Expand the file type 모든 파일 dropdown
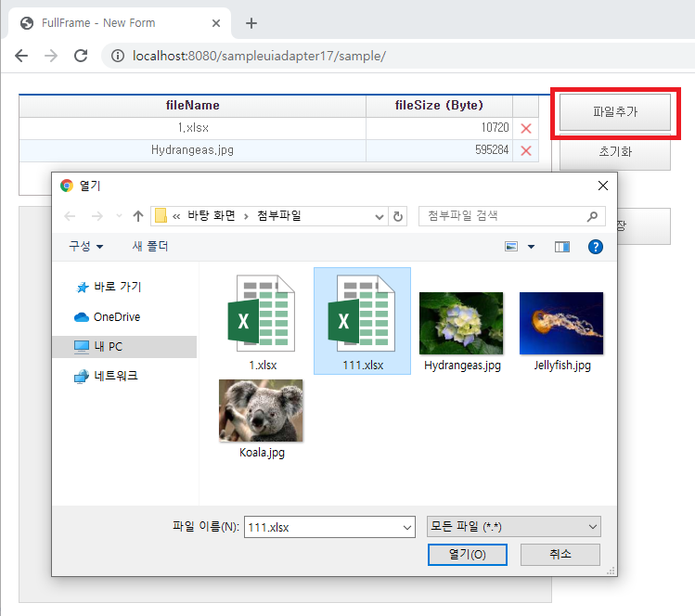Image resolution: width=695 pixels, height=616 pixels. click(x=593, y=527)
